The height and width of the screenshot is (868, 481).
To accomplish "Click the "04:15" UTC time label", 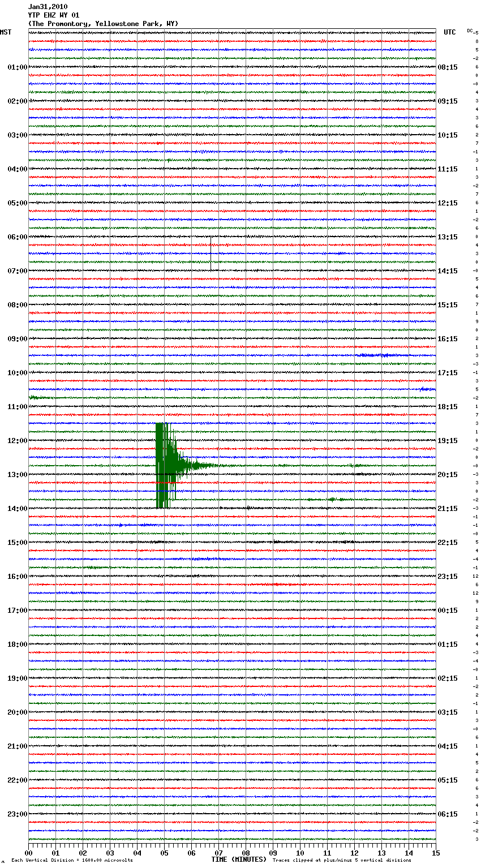I will point(448,746).
